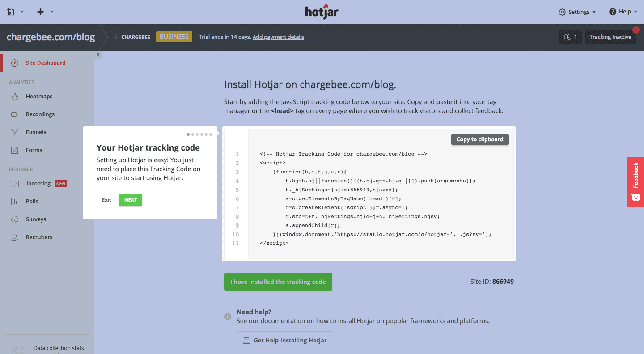Click chargebee.com/blog site title
Image resolution: width=644 pixels, height=354 pixels.
click(x=51, y=37)
